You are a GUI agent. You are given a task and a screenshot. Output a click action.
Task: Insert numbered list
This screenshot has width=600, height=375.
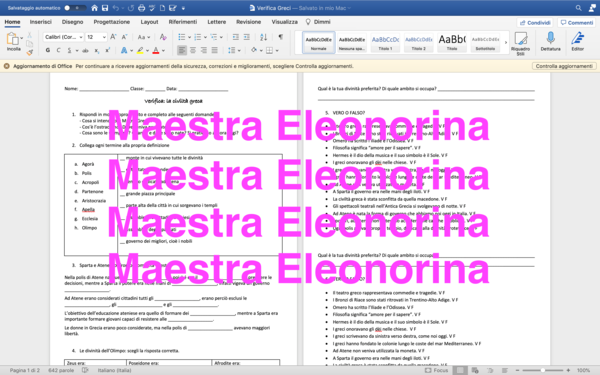coord(197,37)
